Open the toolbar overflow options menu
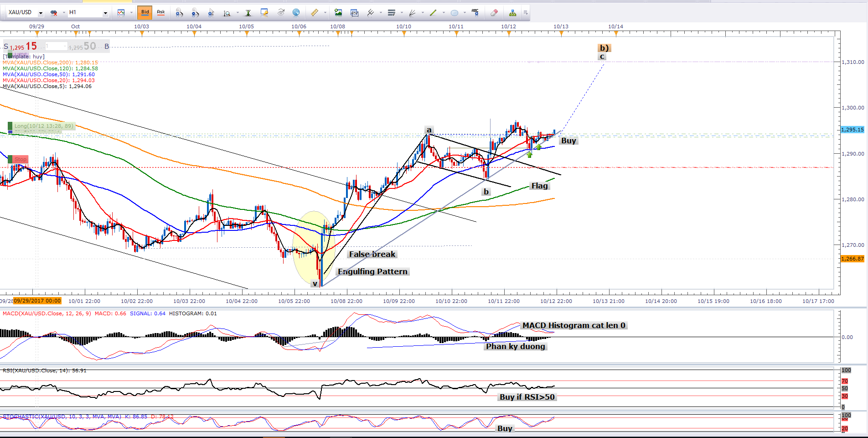This screenshot has width=868, height=438. point(526,13)
